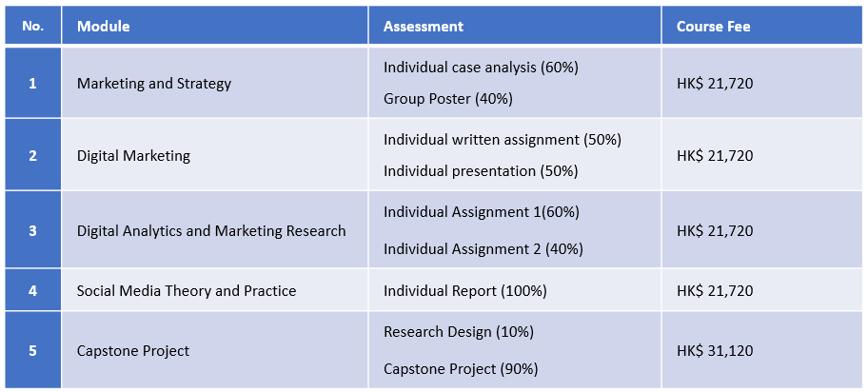
Task: Select "Individual Assignment 2 (40%)"
Action: pyautogui.click(x=483, y=249)
